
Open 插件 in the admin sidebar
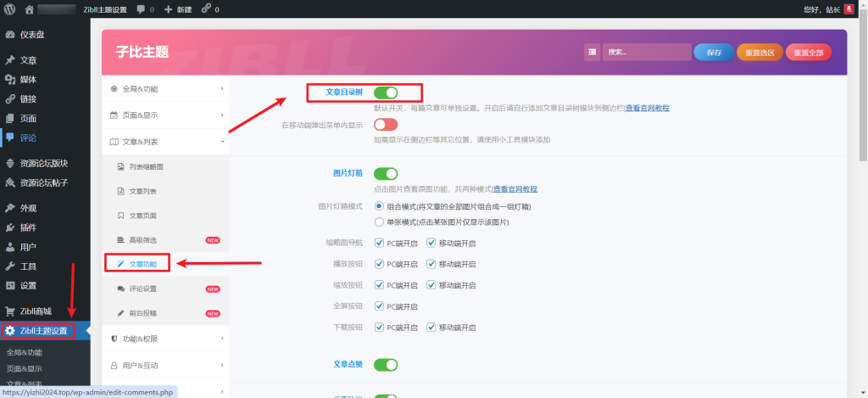tap(28, 227)
